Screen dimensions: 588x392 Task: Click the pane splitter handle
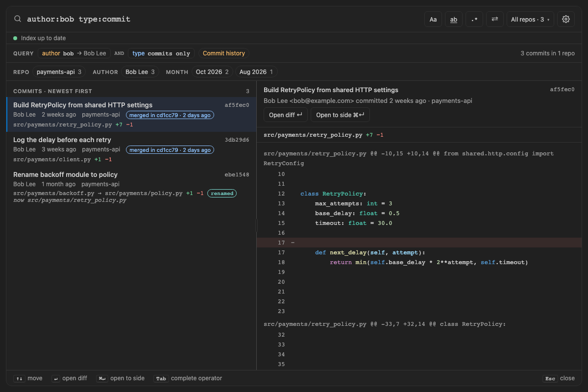point(256,225)
